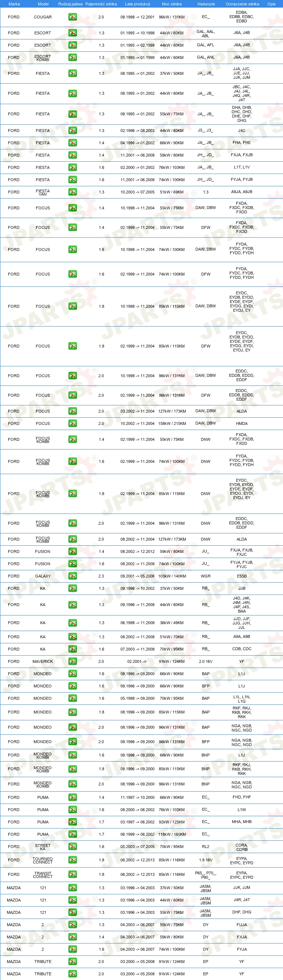Click the Rodzaj paliwa column header
The height and width of the screenshot is (980, 283).
click(71, 4)
